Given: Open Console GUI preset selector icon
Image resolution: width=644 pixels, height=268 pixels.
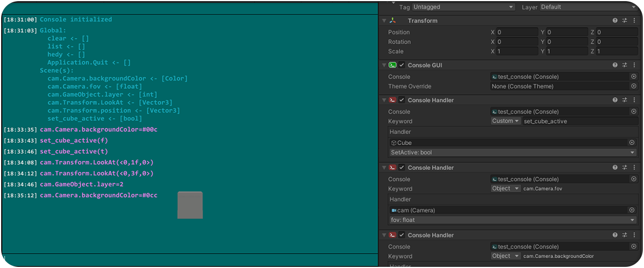Looking at the screenshot, I should tap(624, 65).
